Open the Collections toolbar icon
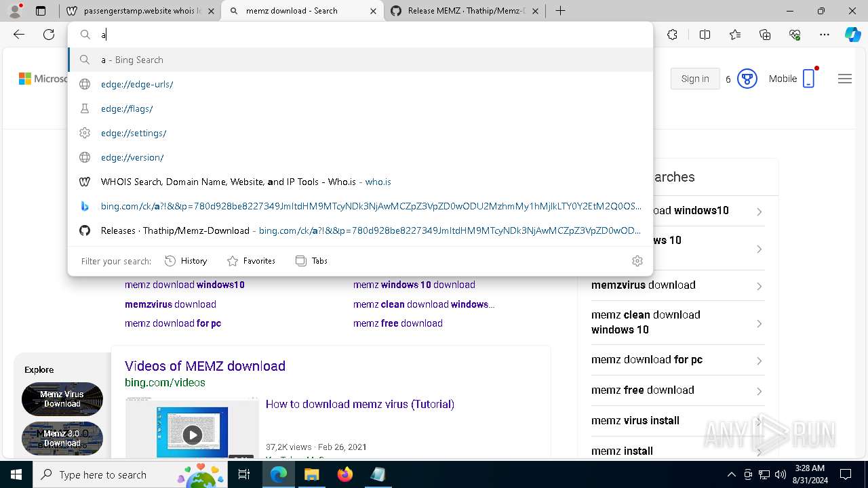The image size is (868, 488). click(765, 35)
